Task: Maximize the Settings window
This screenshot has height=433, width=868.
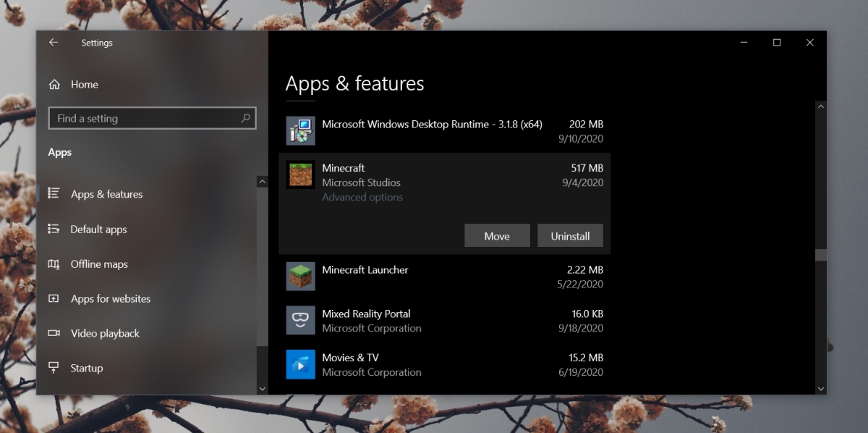Action: click(x=777, y=43)
